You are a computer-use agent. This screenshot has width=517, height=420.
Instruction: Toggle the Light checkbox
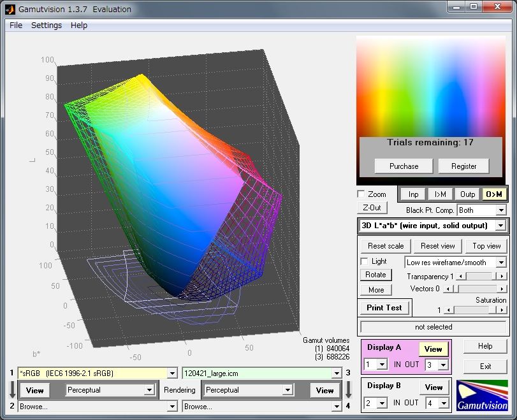pyautogui.click(x=365, y=261)
